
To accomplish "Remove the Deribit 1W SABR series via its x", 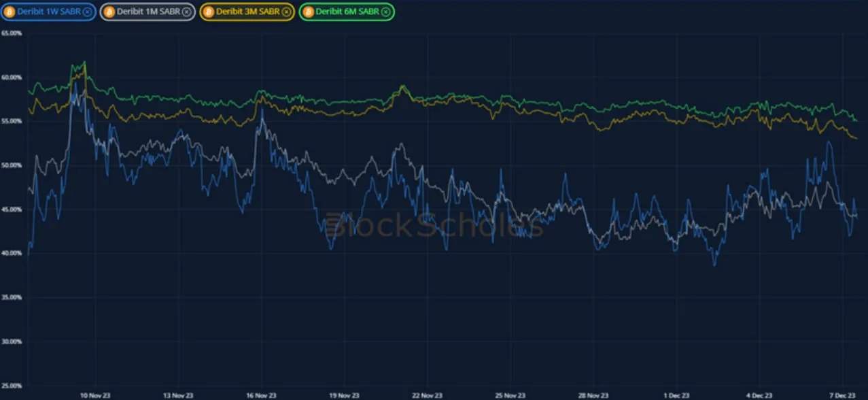I will [87, 12].
